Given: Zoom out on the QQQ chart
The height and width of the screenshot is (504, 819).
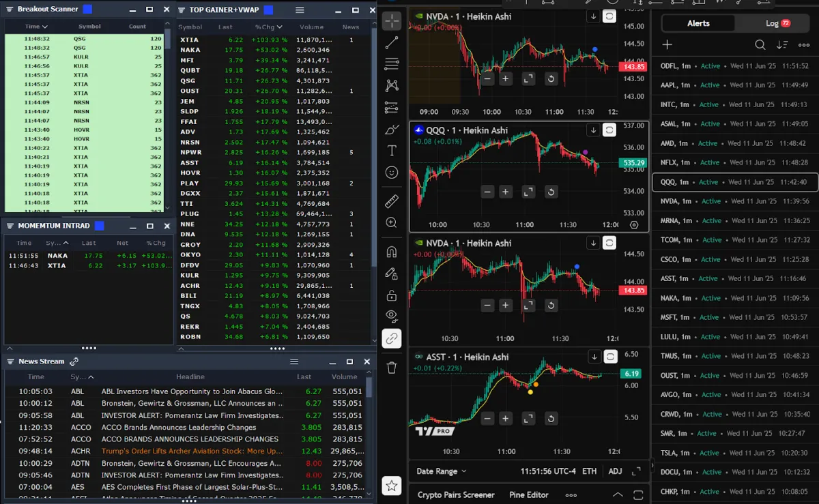Looking at the screenshot, I should tap(487, 192).
